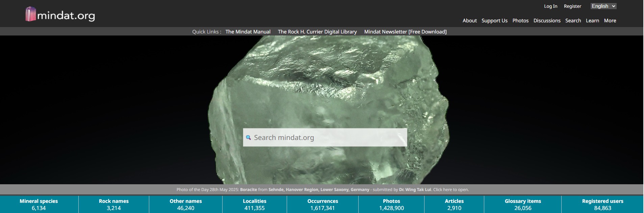
Task: Open the Glossary items statistic tile
Action: coord(522,205)
